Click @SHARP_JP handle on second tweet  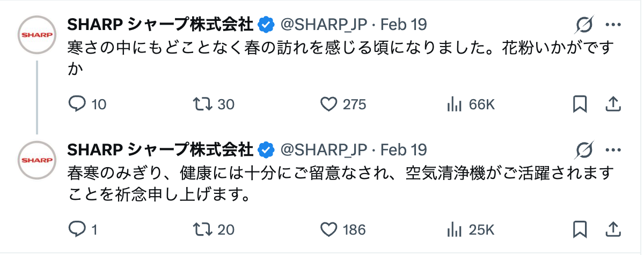pyautogui.click(x=324, y=149)
